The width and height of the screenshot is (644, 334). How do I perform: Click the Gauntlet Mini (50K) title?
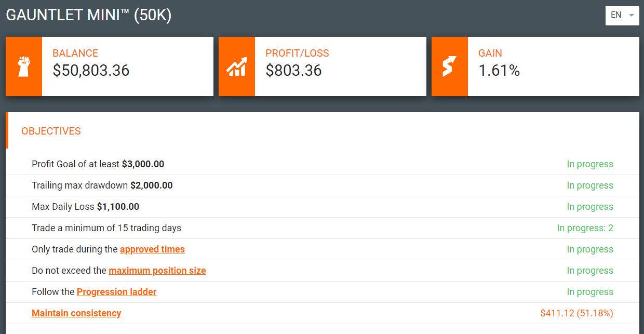(x=89, y=15)
